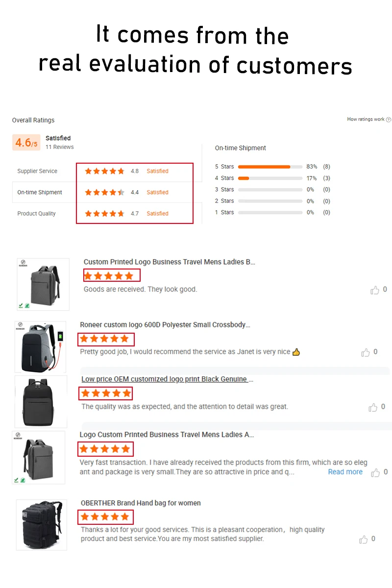This screenshot has height=588, width=392.
Task: Like the 'most satisfied supplier' review
Action: point(364,539)
